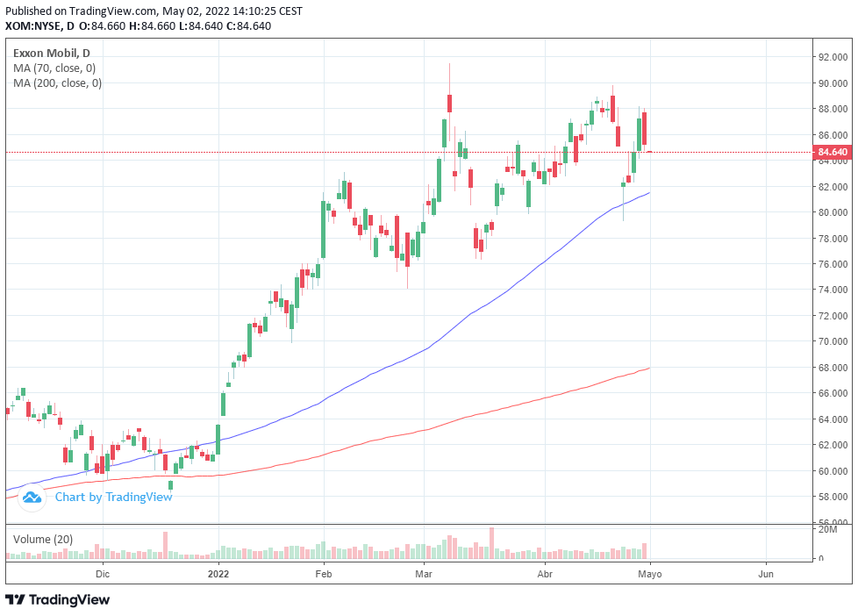Click the 'Mayo' date axis label
Viewport: 858px width, 616px height.
pos(650,574)
